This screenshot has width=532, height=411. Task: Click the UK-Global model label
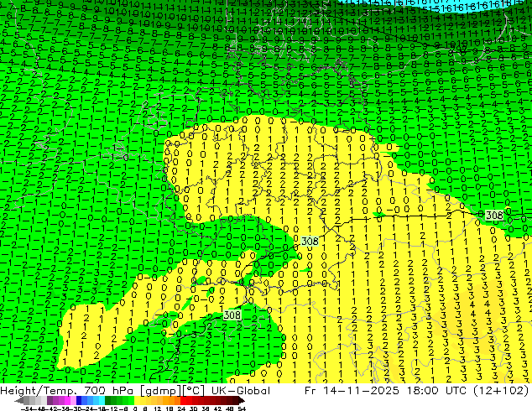point(241,391)
